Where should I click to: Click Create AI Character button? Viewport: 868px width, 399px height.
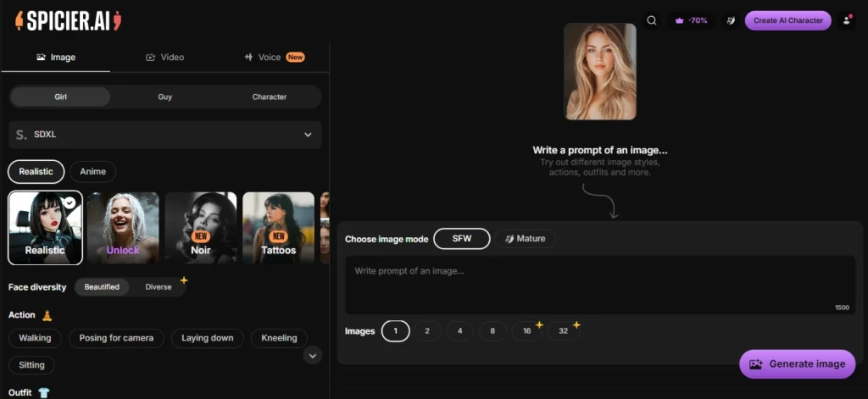787,20
